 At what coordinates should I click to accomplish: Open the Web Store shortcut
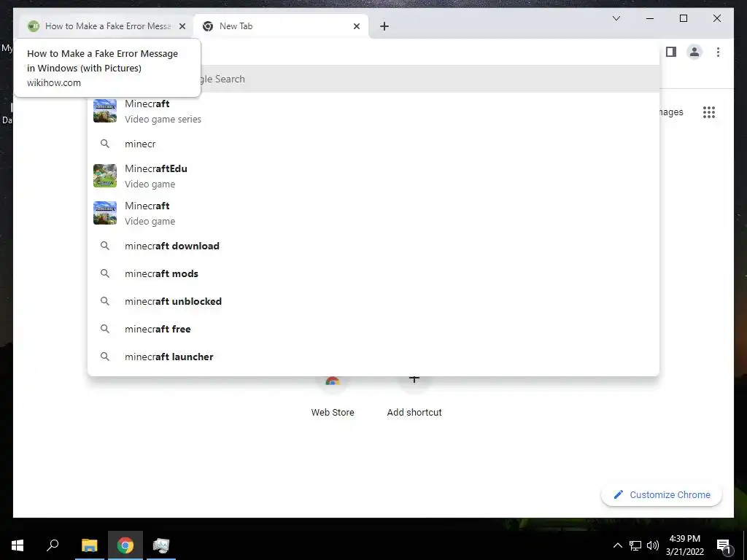click(x=333, y=397)
